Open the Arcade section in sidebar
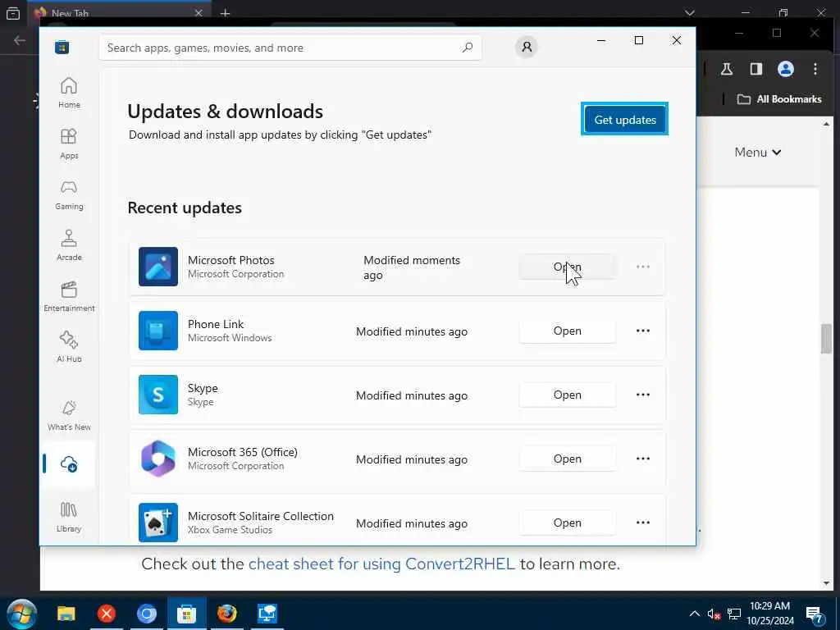840x630 pixels. pyautogui.click(x=69, y=245)
